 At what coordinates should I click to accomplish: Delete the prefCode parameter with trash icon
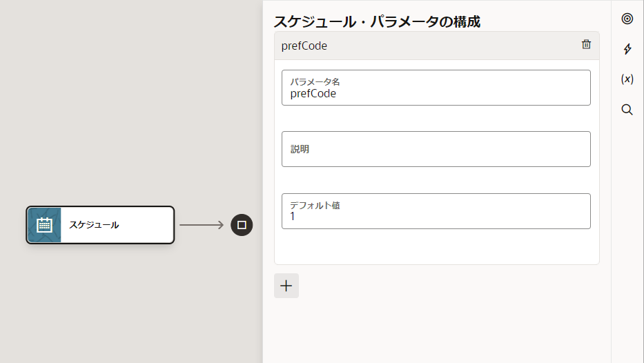coord(586,45)
